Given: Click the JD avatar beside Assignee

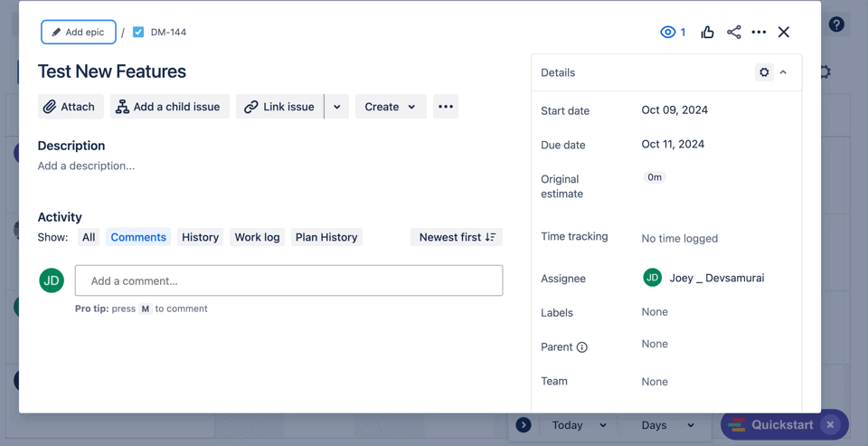Looking at the screenshot, I should click(652, 278).
